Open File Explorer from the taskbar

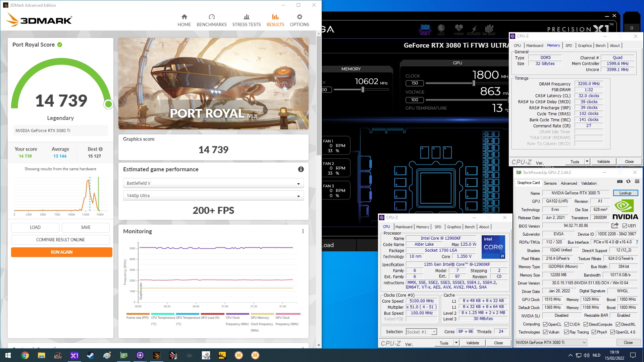(41, 355)
